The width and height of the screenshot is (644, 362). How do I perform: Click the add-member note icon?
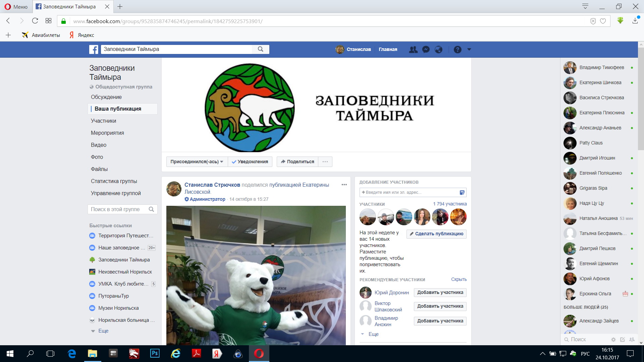pyautogui.click(x=462, y=192)
